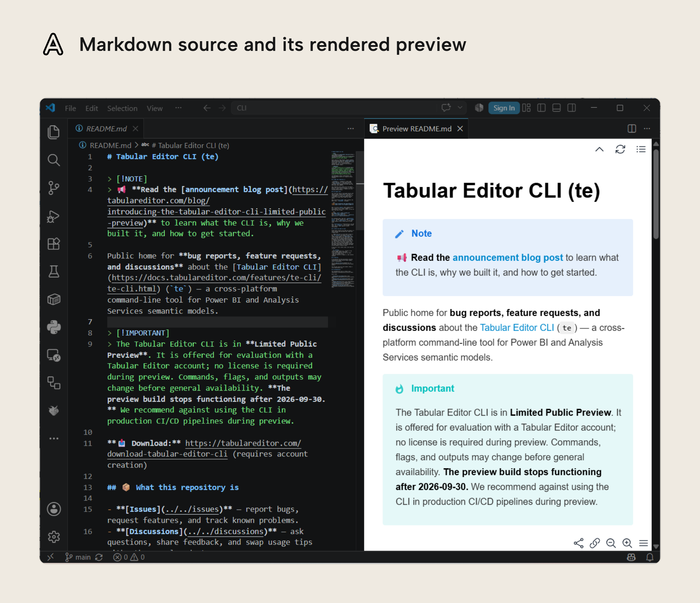
Task: Click the scroll-to-top chevron in preview
Action: click(599, 149)
